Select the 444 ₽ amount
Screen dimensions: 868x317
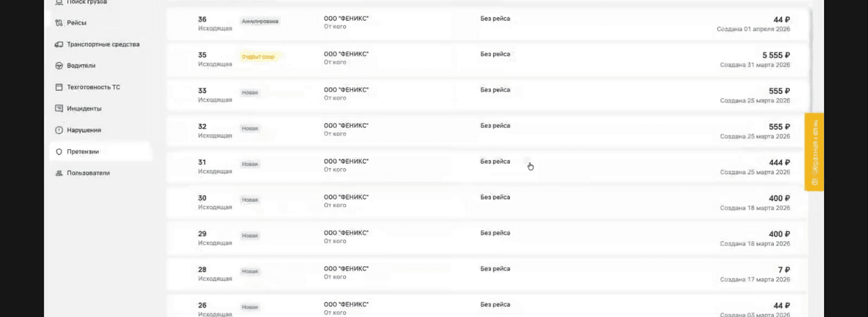[x=780, y=163]
